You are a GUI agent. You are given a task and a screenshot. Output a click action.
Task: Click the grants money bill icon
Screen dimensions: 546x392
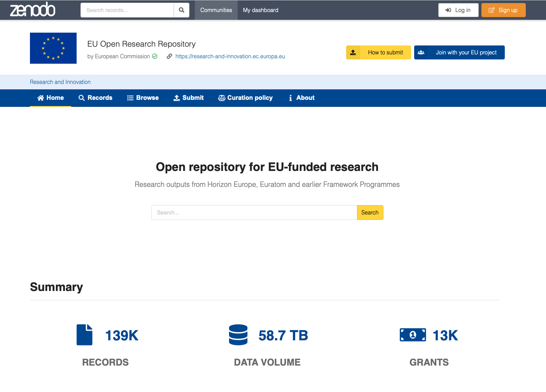coord(413,335)
